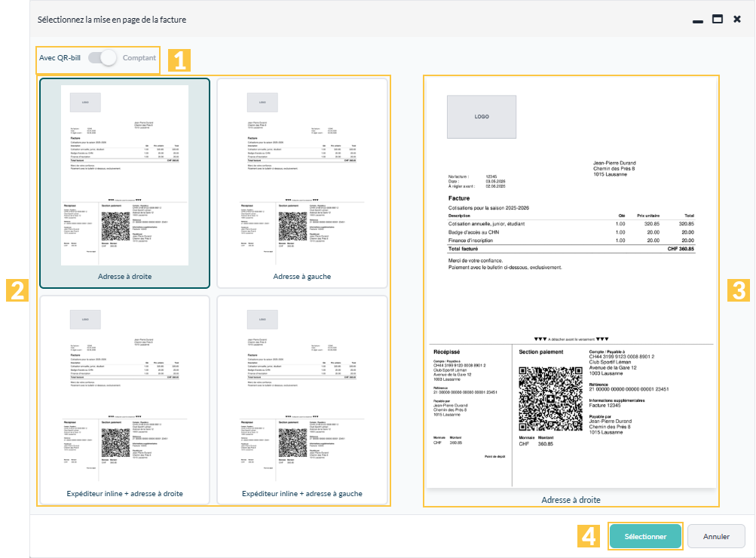The width and height of the screenshot is (756, 558).
Task: Click the QR code in the large preview
Action: [550, 399]
